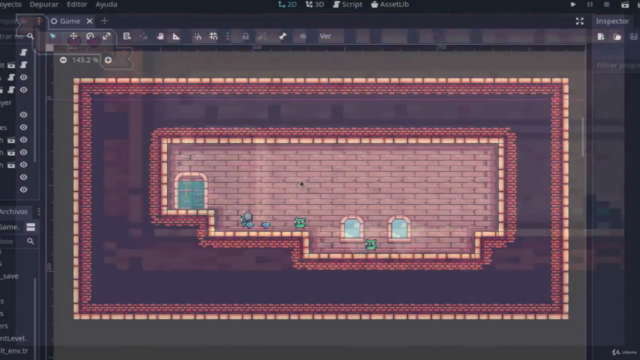Open snapping options three-dot menu
The height and width of the screenshot is (360, 640).
point(228,36)
